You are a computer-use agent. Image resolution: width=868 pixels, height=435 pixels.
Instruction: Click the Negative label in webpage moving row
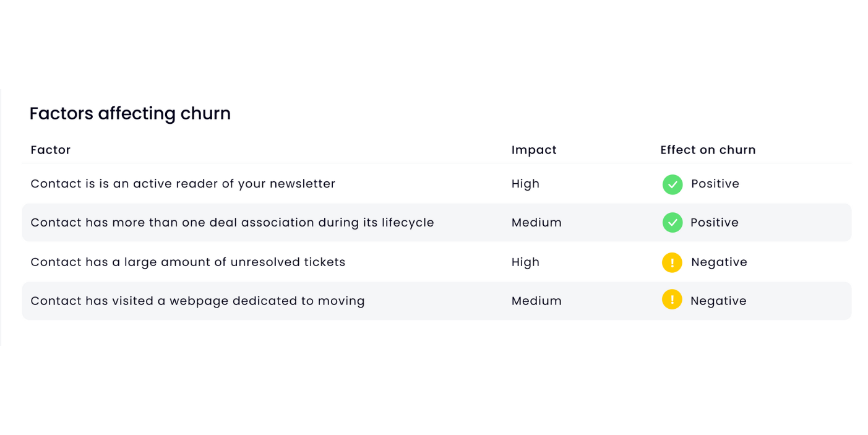pos(718,301)
